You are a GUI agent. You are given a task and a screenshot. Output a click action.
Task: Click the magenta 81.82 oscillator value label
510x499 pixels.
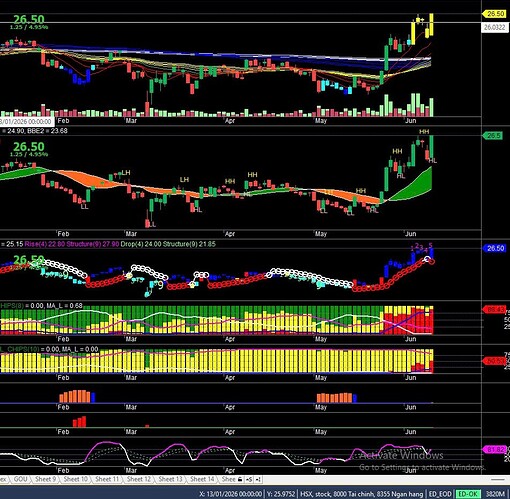[495, 450]
